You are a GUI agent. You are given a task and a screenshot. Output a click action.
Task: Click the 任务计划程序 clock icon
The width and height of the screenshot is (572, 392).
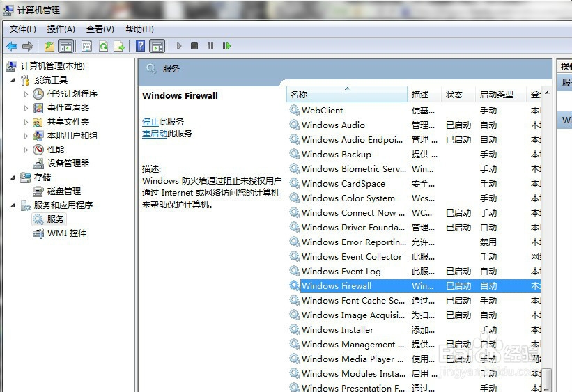pos(38,94)
